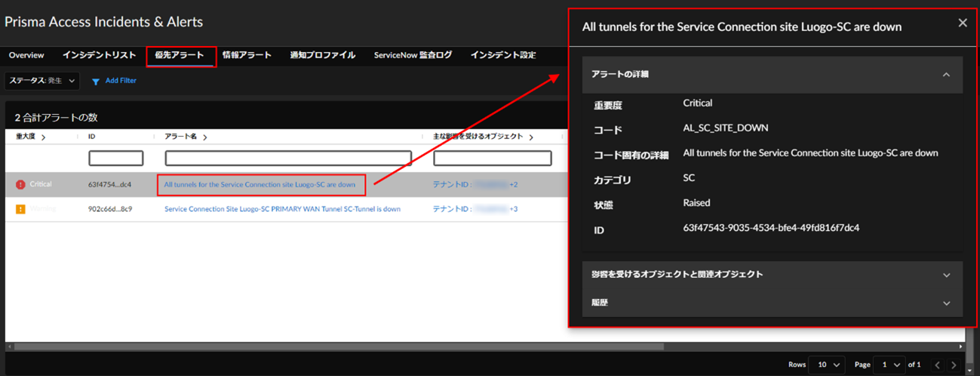
Task: Click the ID cell 902c66d...8c9
Action: click(110, 209)
